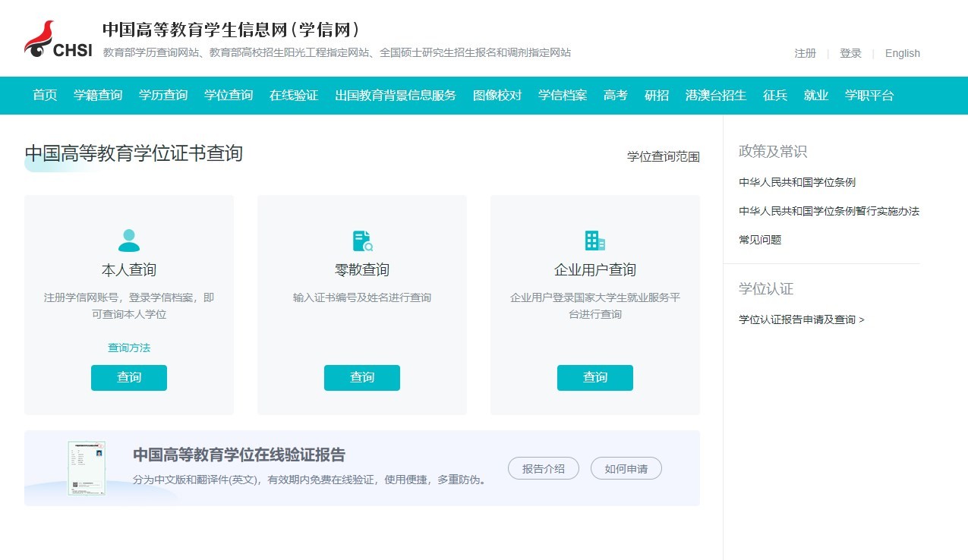Switch to English version
Viewport: 968px width, 560px height.
903,53
